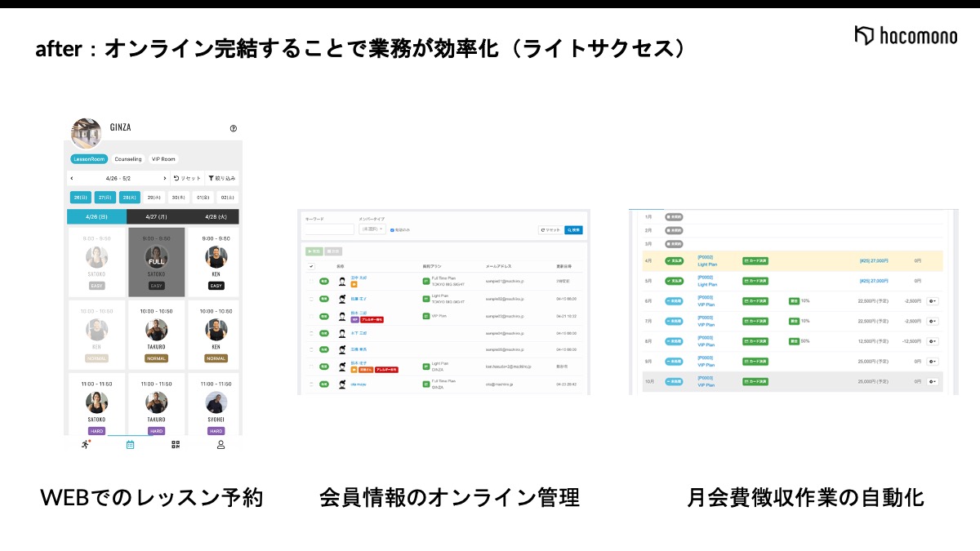This screenshot has width=980, height=551.
Task: Toggle the checkbox next to member type dropdown
Action: pyautogui.click(x=392, y=230)
